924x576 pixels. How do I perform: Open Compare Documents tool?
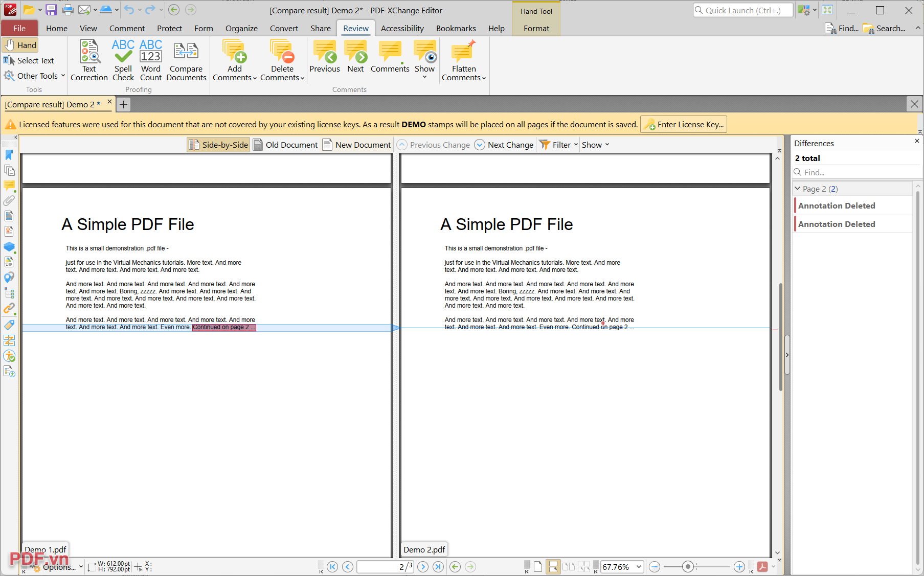click(x=186, y=60)
